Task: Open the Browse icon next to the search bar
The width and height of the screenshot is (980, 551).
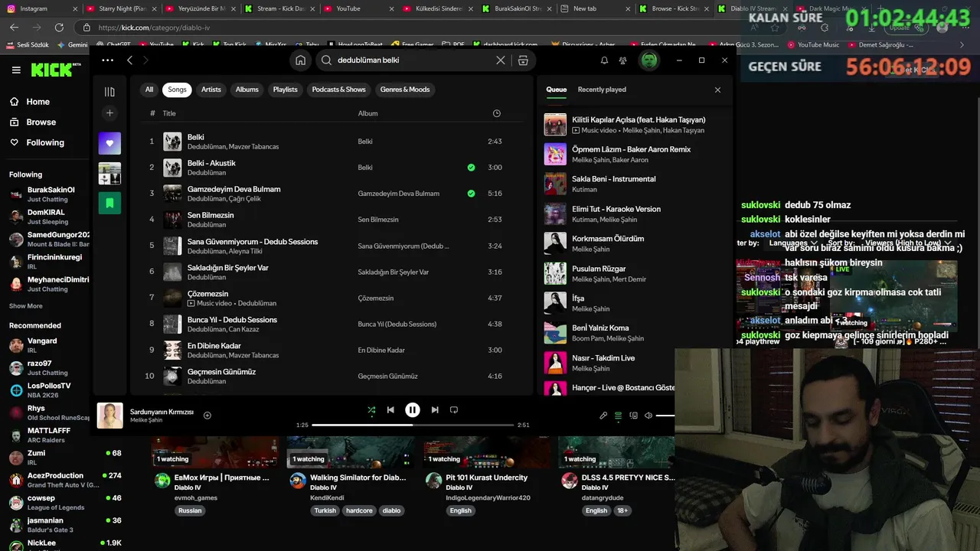Action: coord(523,60)
